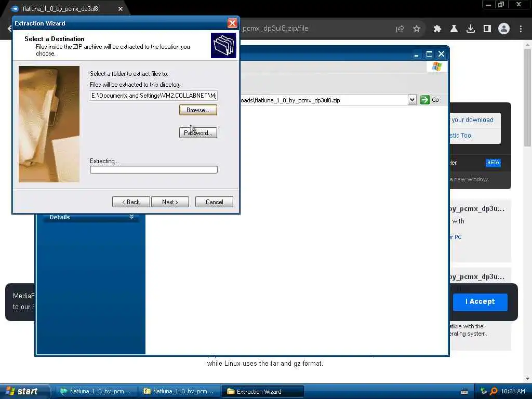This screenshot has height=399, width=532.
Task: Open the Chrome extensions puzzle icon
Action: click(x=437, y=29)
